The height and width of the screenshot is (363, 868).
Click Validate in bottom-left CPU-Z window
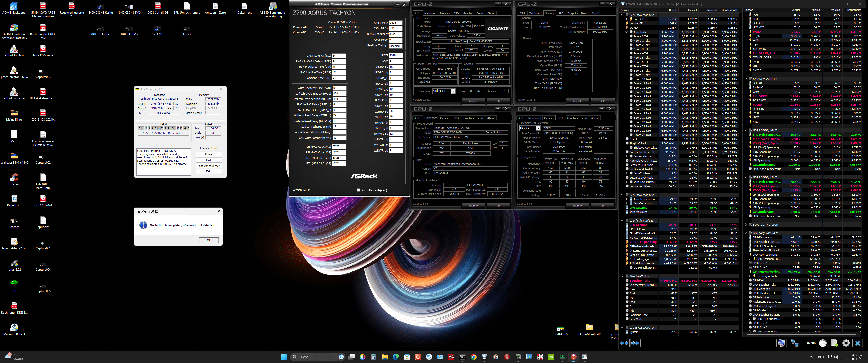click(473, 206)
